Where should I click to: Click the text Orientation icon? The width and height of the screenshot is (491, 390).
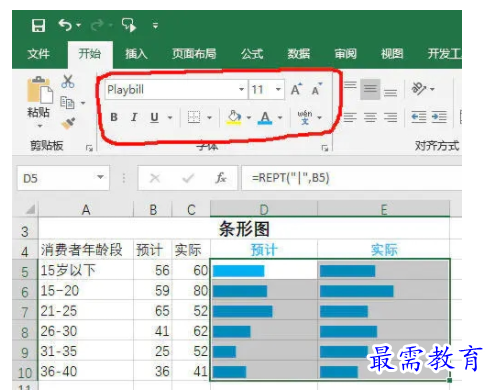pos(419,88)
